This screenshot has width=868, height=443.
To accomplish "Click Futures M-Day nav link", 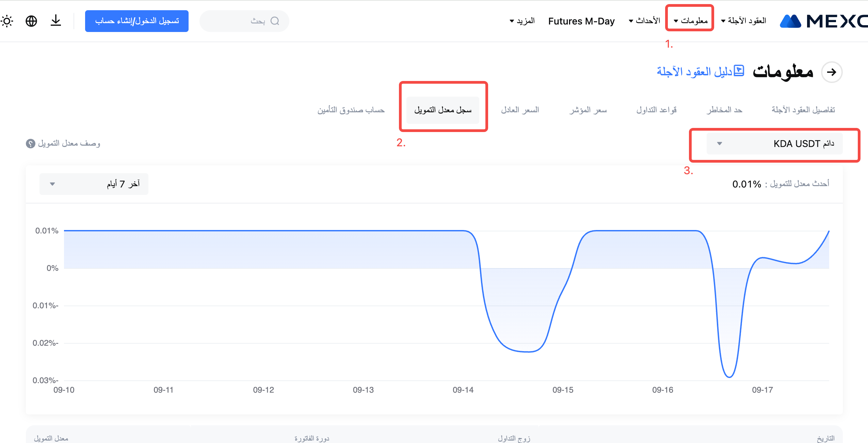I will pos(581,21).
